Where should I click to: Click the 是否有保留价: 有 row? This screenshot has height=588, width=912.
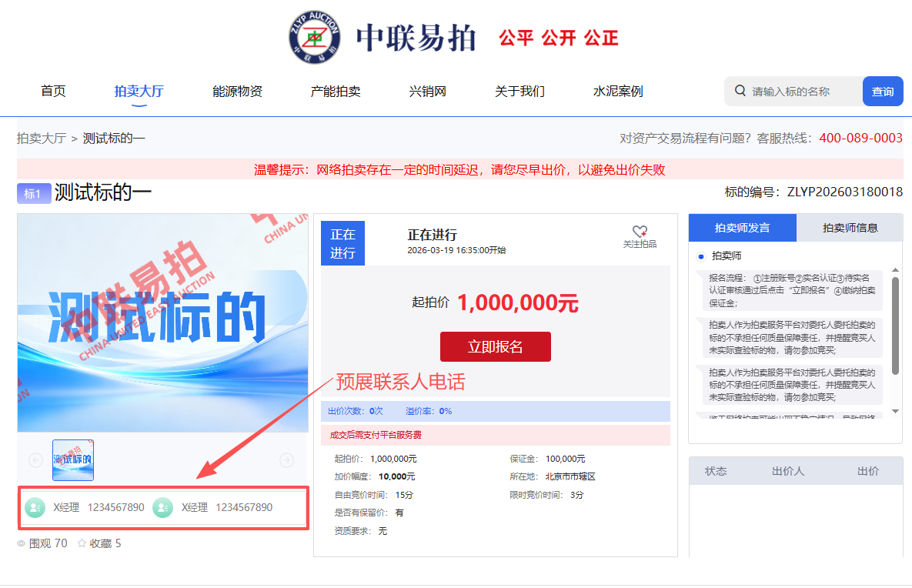tap(369, 513)
